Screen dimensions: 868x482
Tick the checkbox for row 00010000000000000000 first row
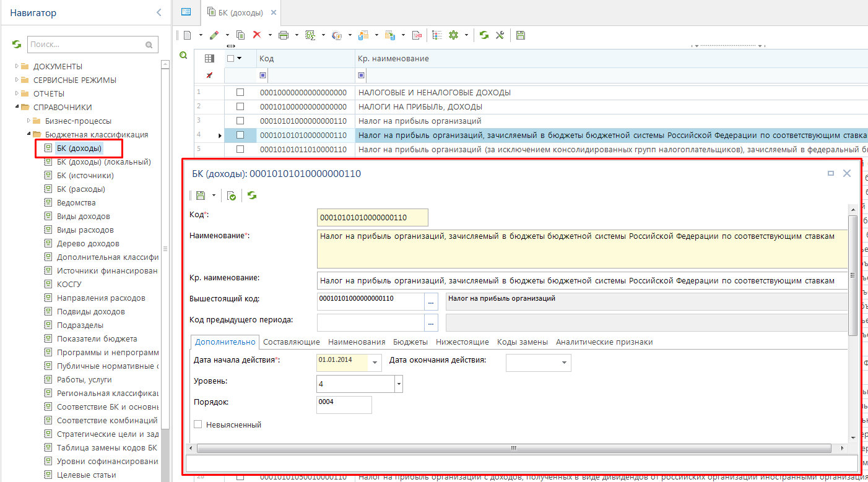240,92
